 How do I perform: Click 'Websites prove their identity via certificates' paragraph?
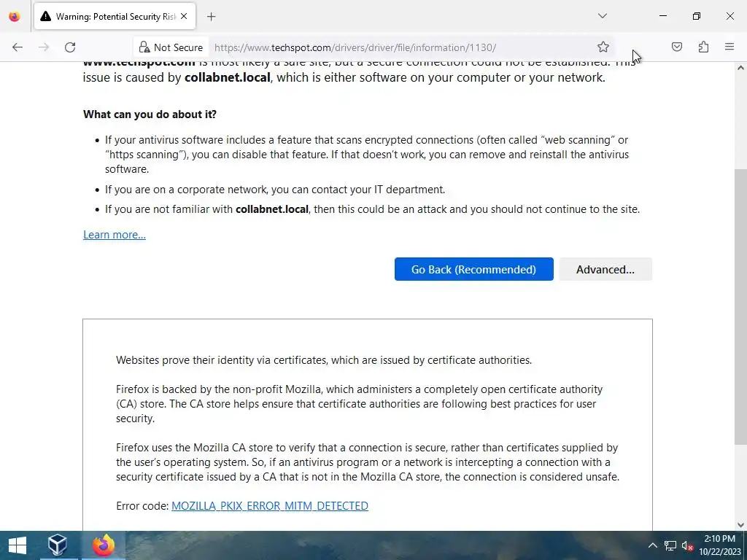pyautogui.click(x=324, y=360)
